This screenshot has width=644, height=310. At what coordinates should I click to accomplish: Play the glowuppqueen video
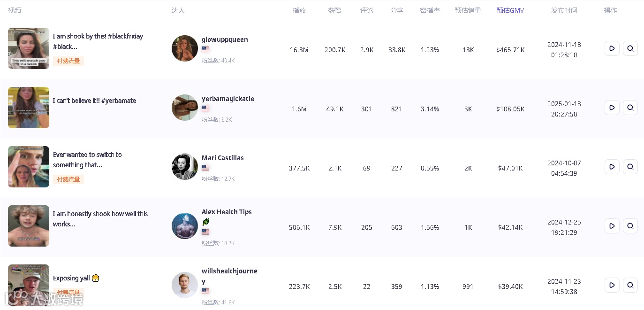pyautogui.click(x=612, y=48)
